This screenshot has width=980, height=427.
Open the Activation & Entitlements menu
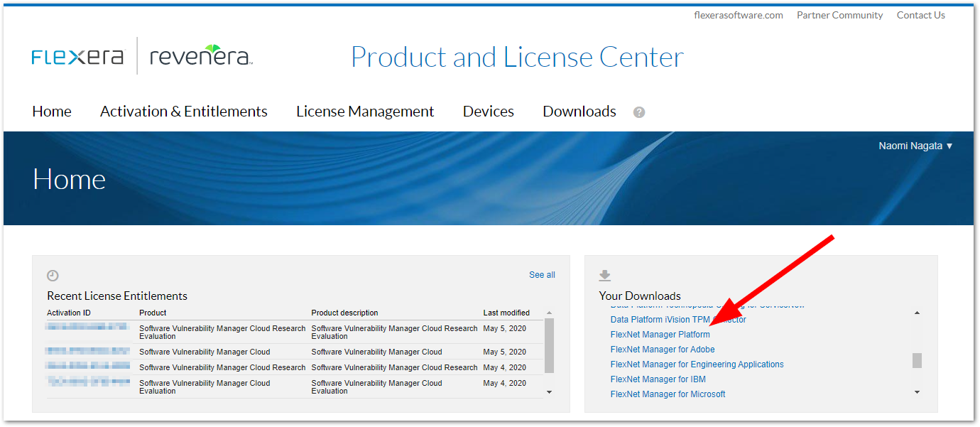(x=184, y=112)
